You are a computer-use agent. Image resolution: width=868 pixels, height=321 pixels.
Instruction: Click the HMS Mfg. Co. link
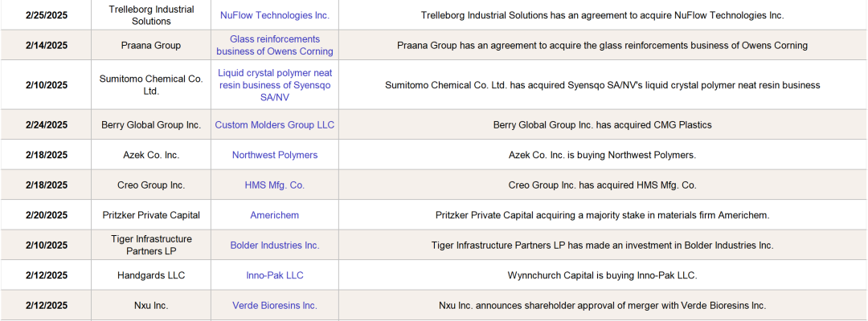[274, 185]
